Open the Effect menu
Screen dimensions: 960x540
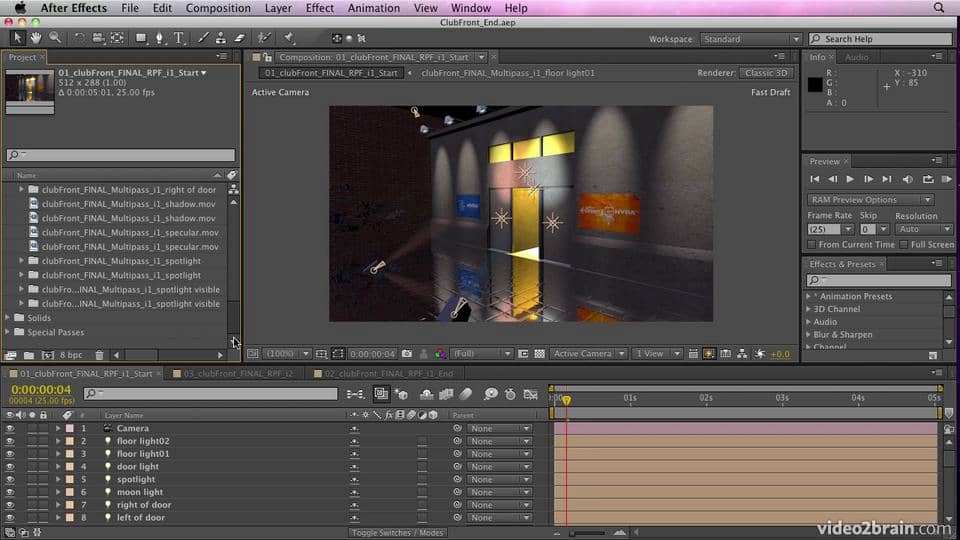coord(320,8)
